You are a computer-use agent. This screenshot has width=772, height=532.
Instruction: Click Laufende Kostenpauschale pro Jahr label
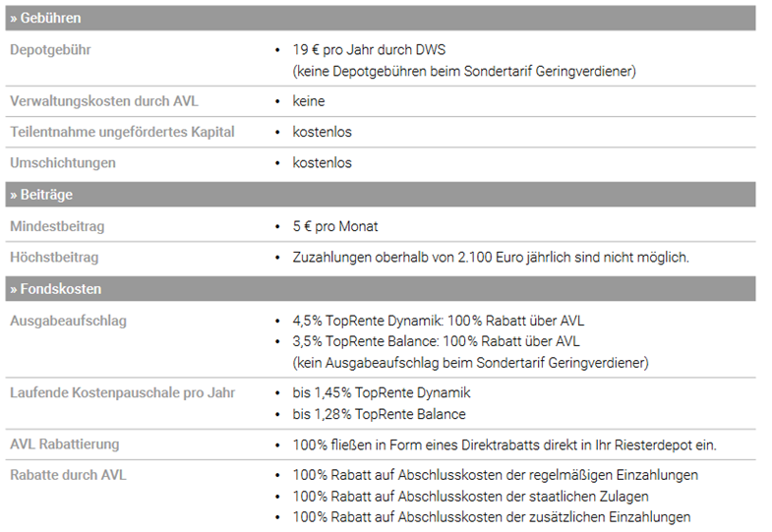[x=124, y=393]
